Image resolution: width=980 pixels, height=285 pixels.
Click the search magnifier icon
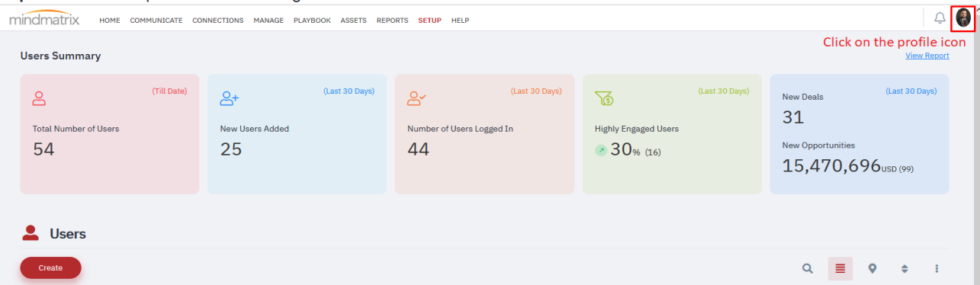coord(808,268)
